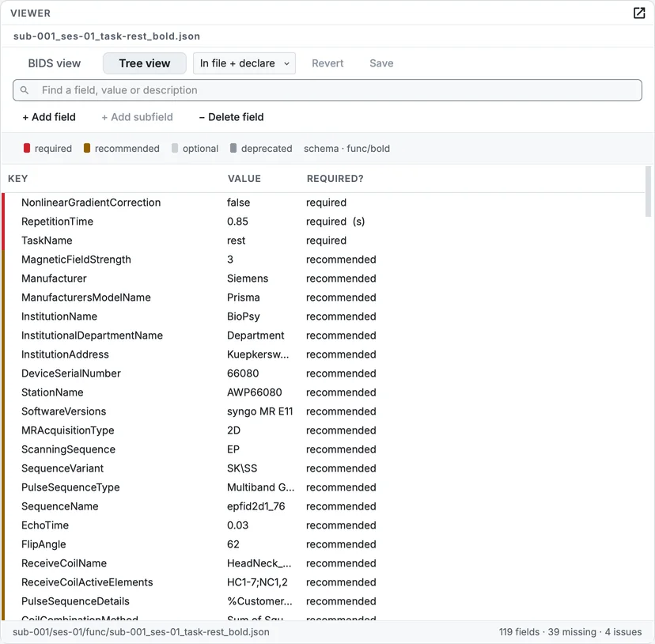Click the search magnifier icon
The height and width of the screenshot is (644, 655).
25,90
